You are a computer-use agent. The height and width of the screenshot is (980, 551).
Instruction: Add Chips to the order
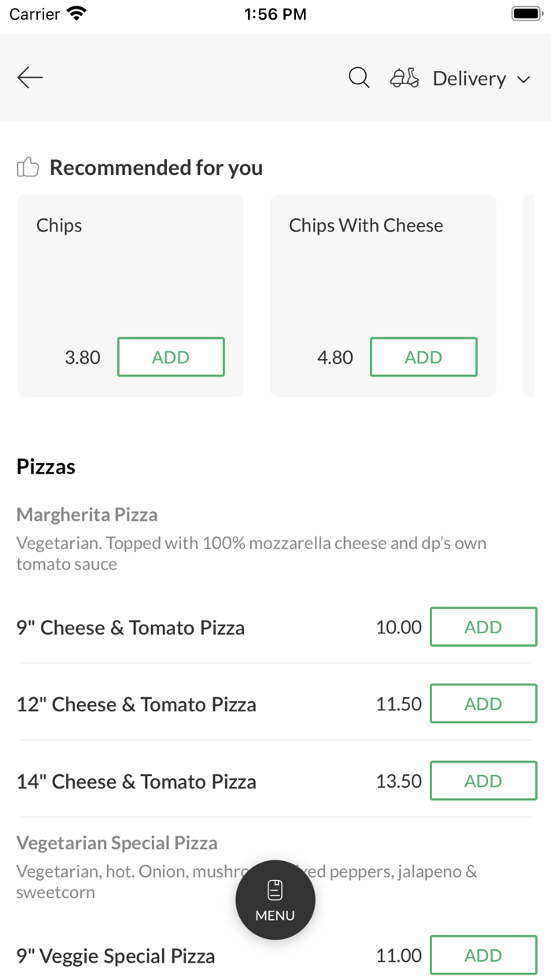(x=171, y=357)
